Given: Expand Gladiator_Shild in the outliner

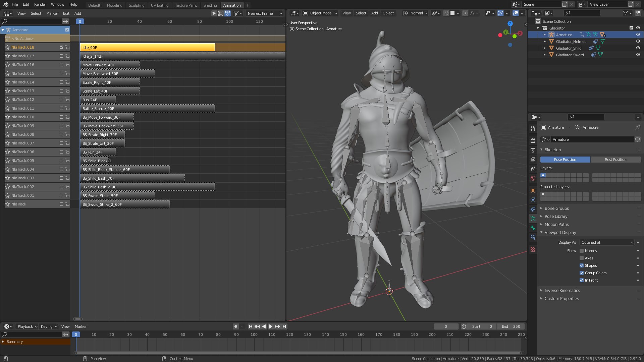Looking at the screenshot, I should coord(544,48).
